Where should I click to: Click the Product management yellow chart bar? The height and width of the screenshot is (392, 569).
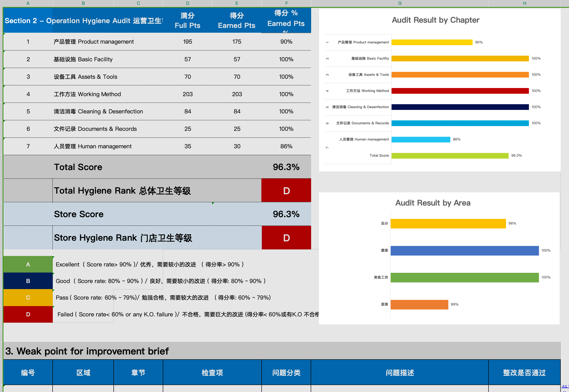click(x=432, y=42)
